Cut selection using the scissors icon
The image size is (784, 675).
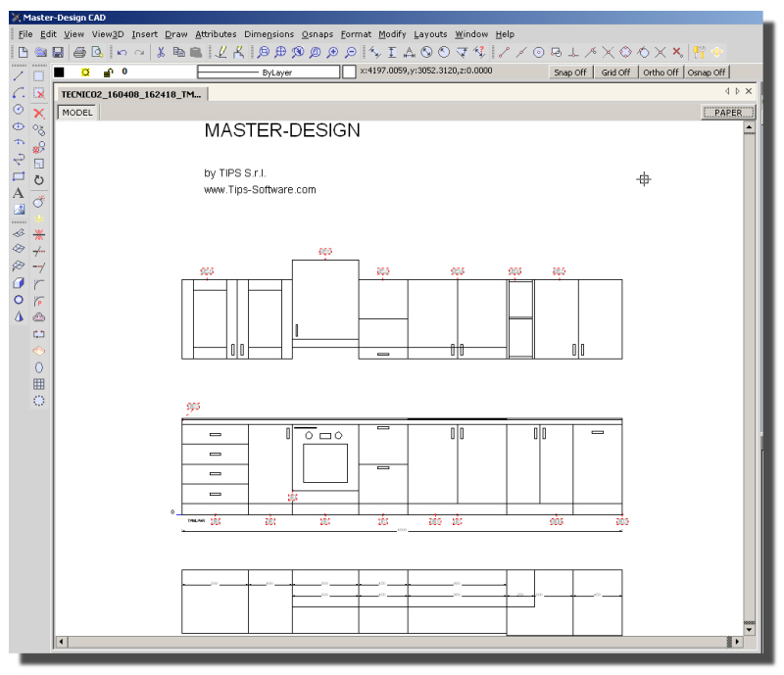tap(161, 46)
